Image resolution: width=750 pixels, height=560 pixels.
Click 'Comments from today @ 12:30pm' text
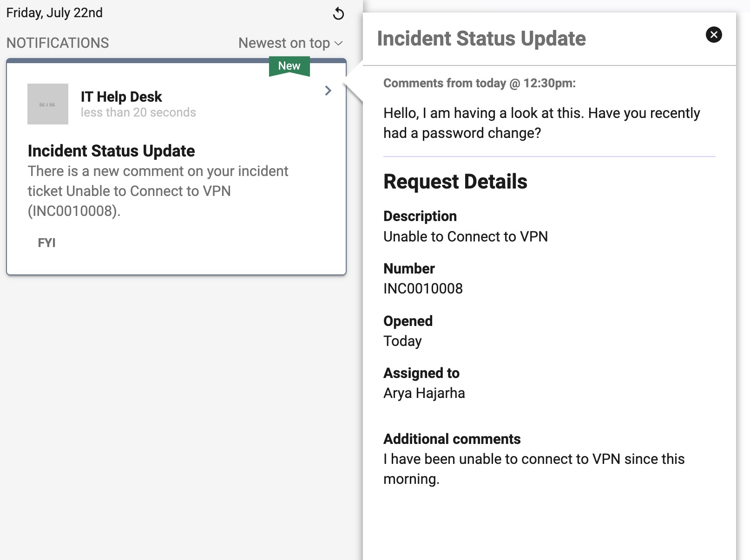coord(480,83)
